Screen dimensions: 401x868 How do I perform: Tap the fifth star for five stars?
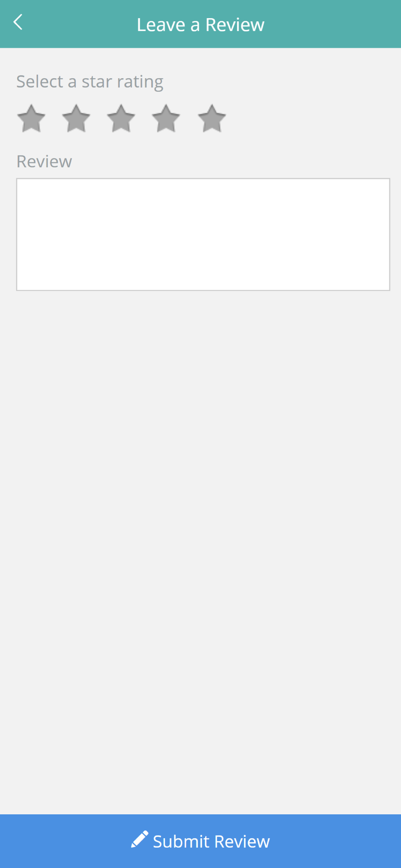(x=212, y=118)
